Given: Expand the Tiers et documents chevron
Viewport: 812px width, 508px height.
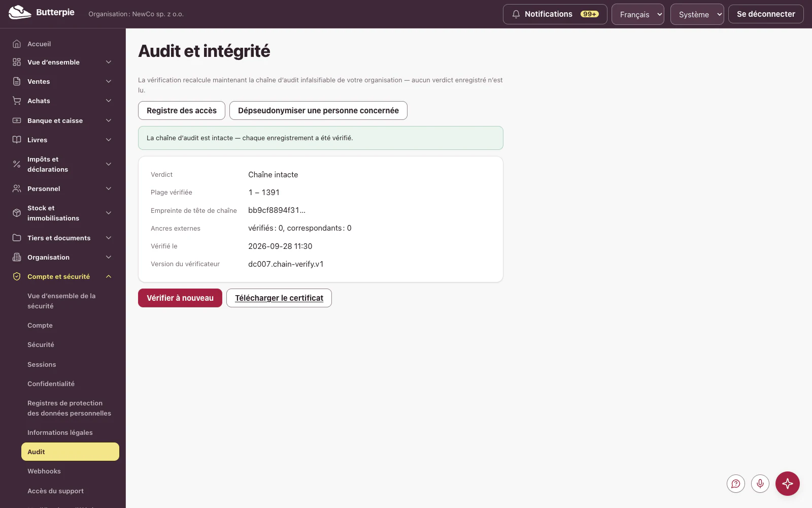Looking at the screenshot, I should [x=109, y=238].
